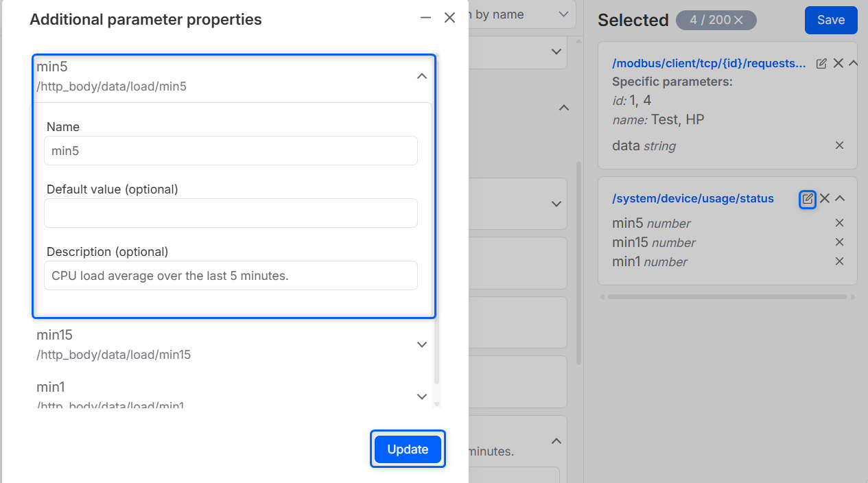This screenshot has width=868, height=483.
Task: Collapse the modbus endpoint card
Action: 853,63
